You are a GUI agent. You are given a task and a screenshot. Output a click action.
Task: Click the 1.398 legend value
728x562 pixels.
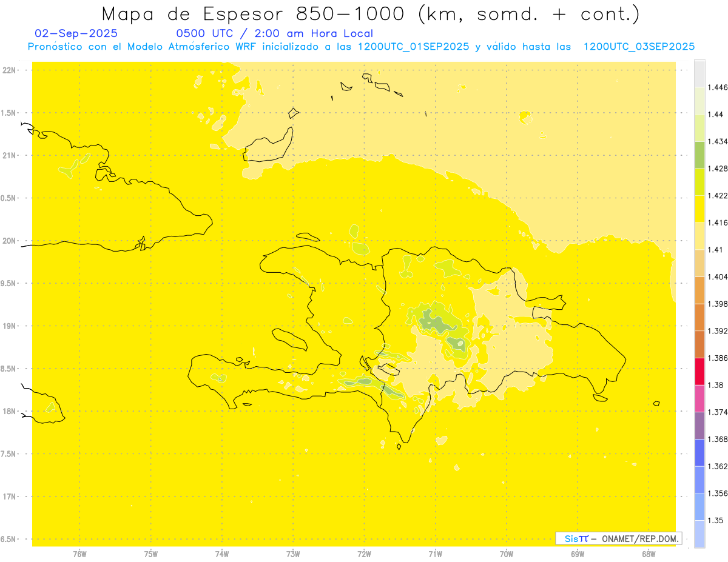(718, 303)
